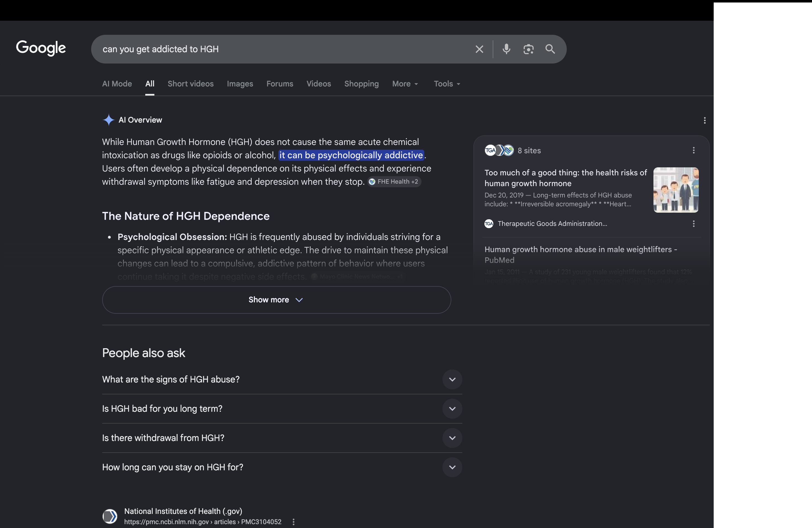Expand 'How long can you stay on HGH for?'
This screenshot has width=812, height=528.
click(282, 467)
